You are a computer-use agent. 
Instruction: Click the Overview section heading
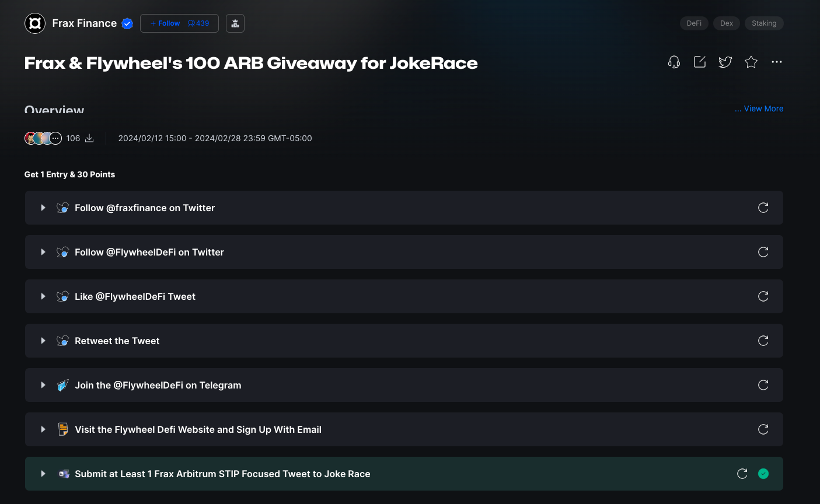[x=54, y=110]
